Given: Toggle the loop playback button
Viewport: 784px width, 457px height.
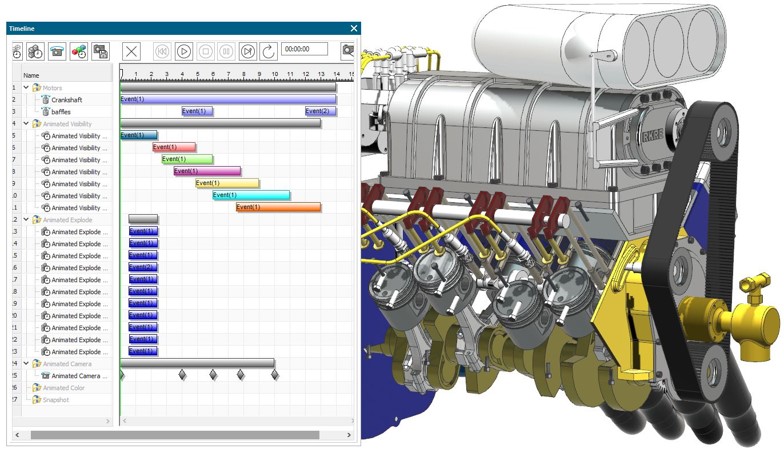Looking at the screenshot, I should 268,50.
